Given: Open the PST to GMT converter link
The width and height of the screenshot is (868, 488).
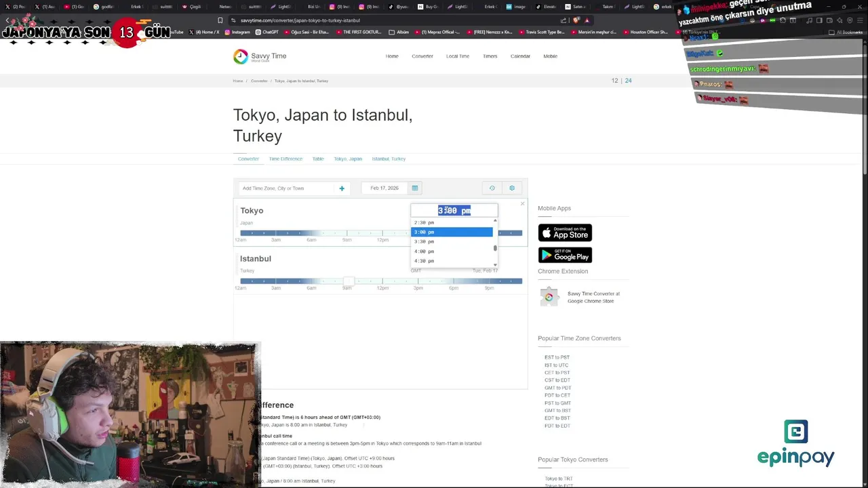Looking at the screenshot, I should (557, 403).
